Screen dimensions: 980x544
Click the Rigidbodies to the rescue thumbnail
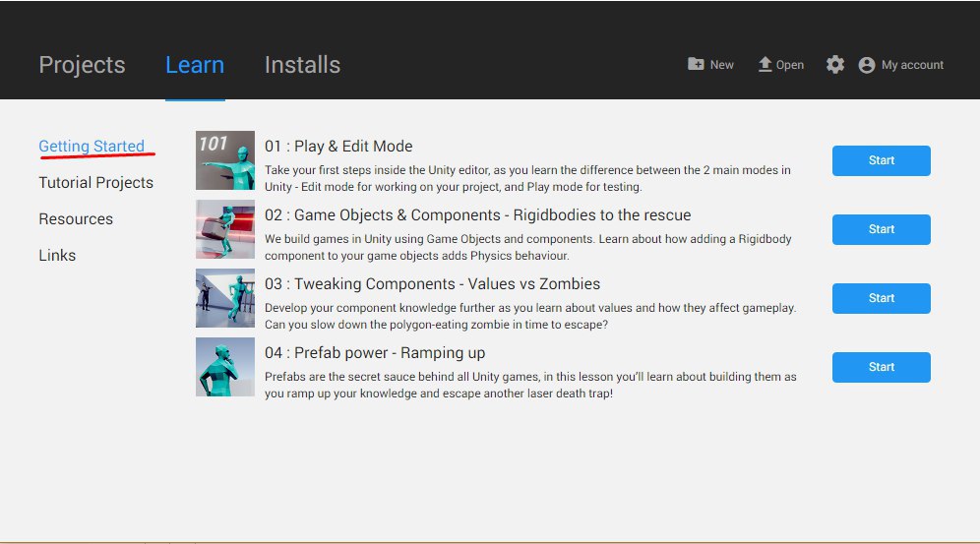click(225, 229)
